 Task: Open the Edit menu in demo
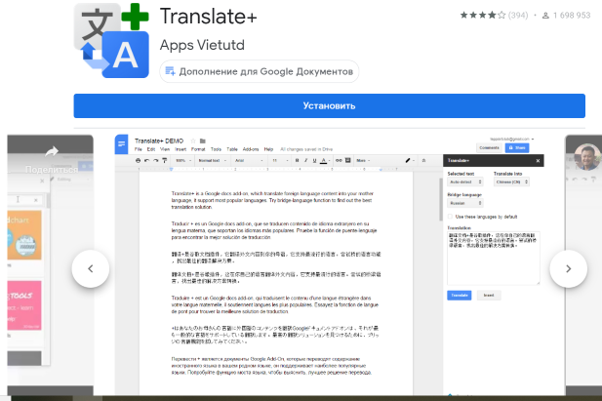pyautogui.click(x=151, y=149)
